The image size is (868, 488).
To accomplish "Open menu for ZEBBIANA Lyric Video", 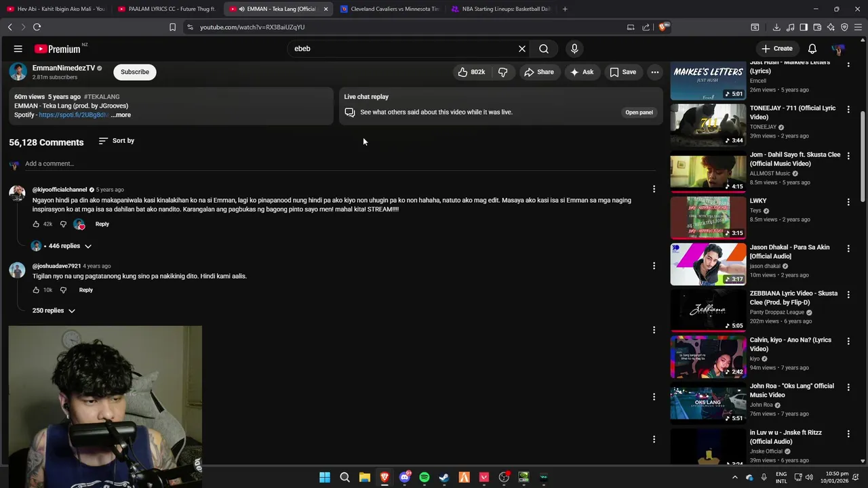I will 848,295.
